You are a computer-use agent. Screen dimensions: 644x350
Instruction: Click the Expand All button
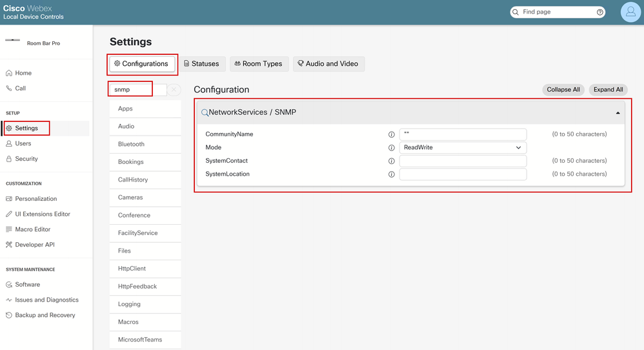(609, 90)
